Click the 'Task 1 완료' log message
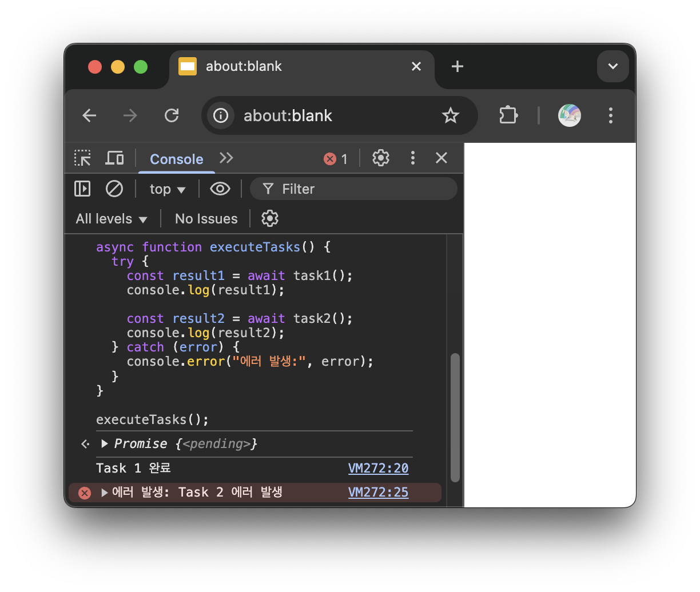This screenshot has width=700, height=592. 133,468
